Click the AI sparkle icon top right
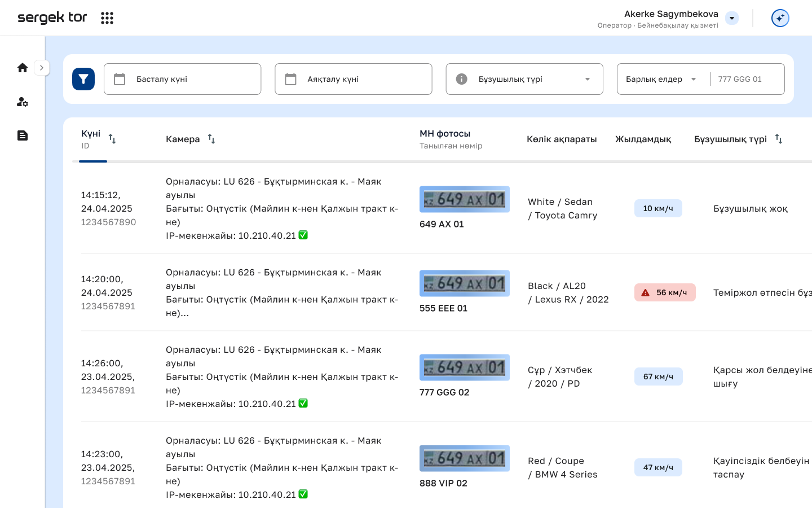 [x=780, y=18]
